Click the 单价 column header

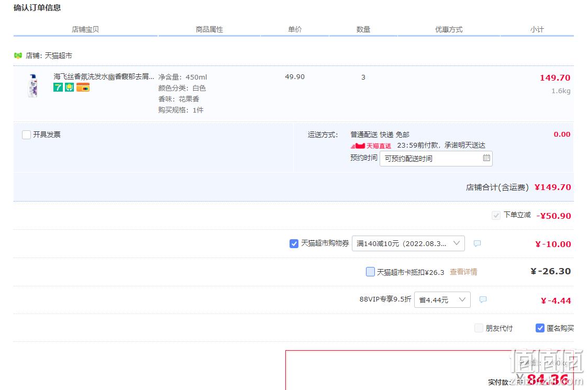click(x=295, y=29)
